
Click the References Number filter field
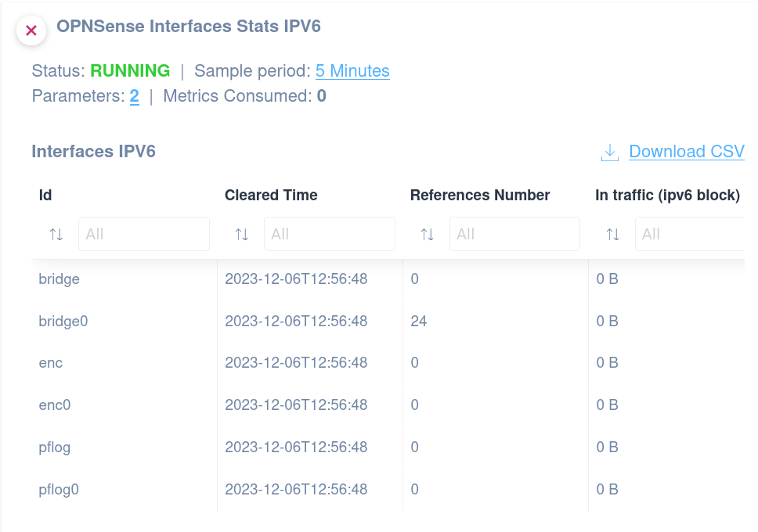click(514, 233)
